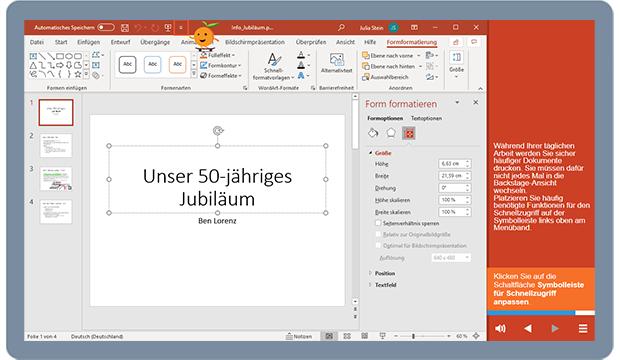Click the Share icon near the ribbon tabs

456,42
